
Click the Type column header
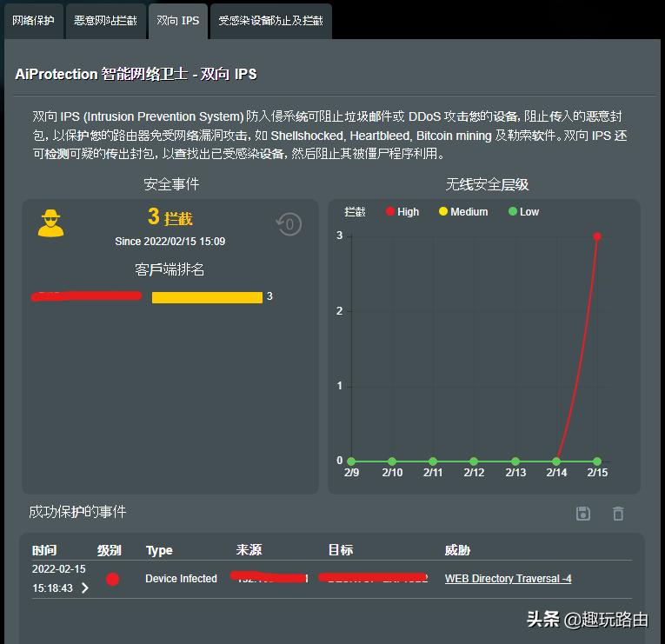click(159, 550)
